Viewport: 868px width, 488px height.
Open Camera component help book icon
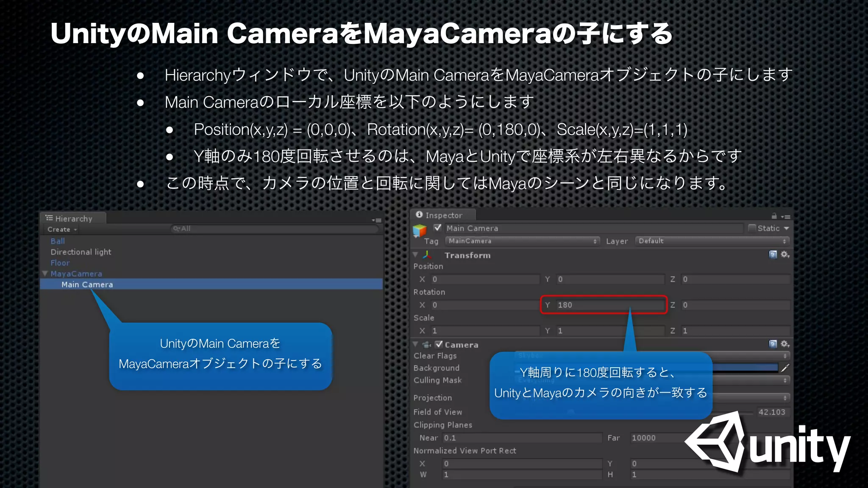coord(773,344)
